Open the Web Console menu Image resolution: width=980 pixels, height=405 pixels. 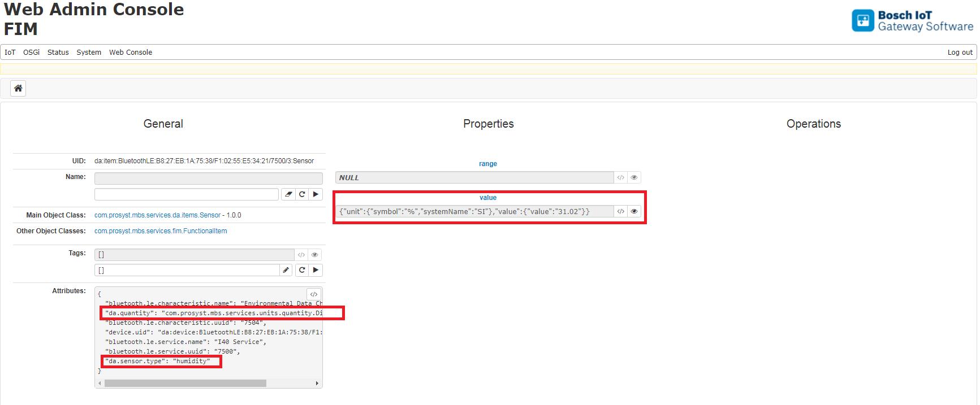pyautogui.click(x=131, y=53)
